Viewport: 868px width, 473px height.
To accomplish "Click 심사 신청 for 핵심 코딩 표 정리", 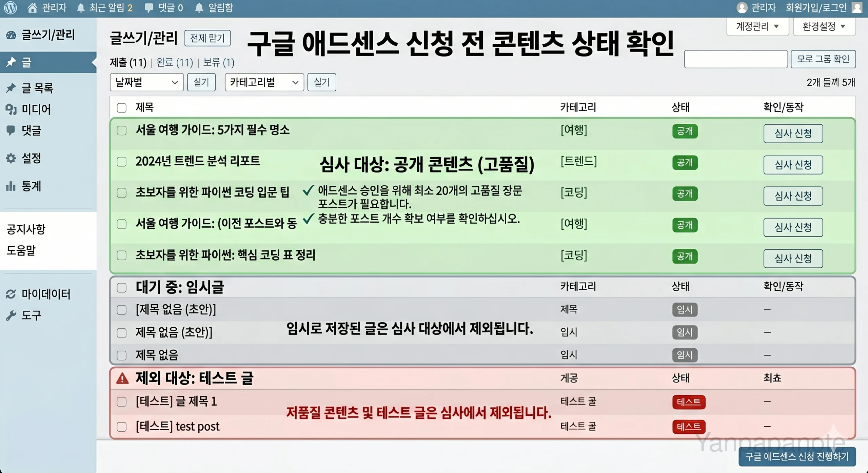I will [793, 259].
